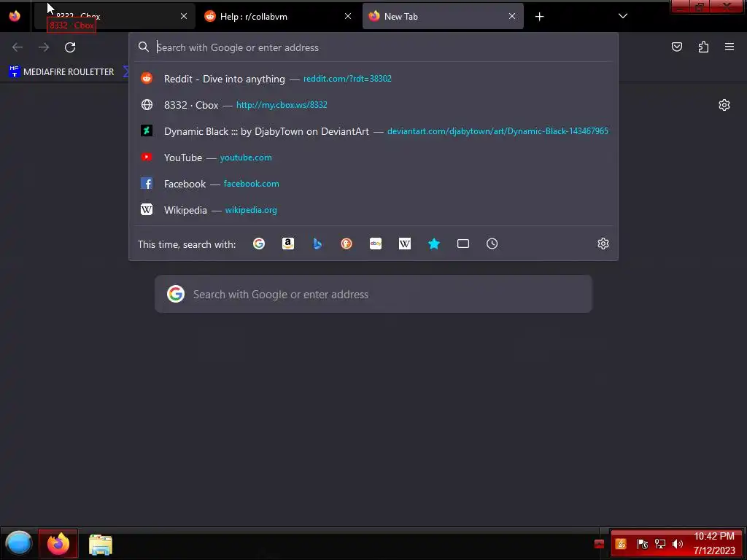Open search settings gear in dropdown
The image size is (747, 560).
(x=603, y=244)
